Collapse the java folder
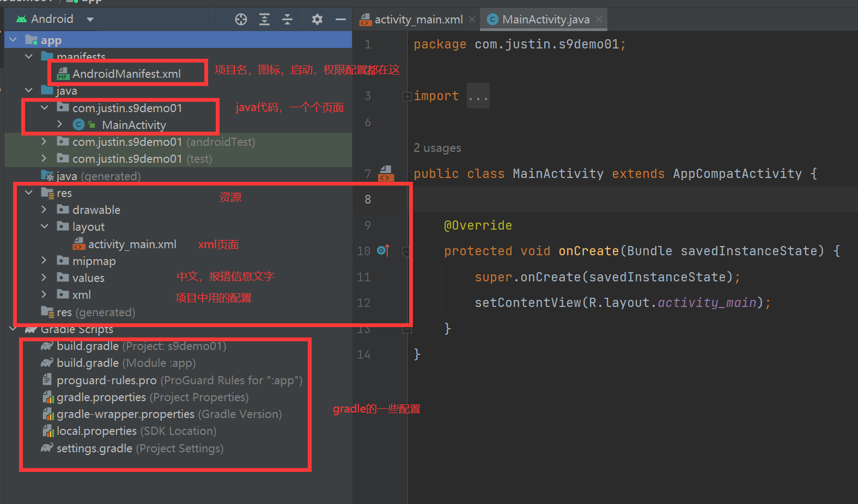This screenshot has width=858, height=504. pos(29,90)
